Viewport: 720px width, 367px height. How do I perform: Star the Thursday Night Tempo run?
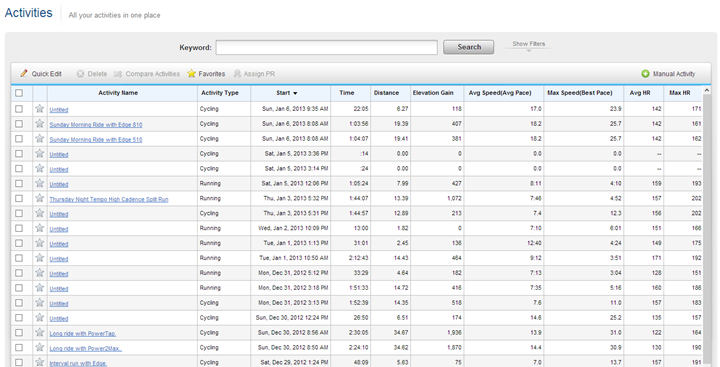[39, 198]
